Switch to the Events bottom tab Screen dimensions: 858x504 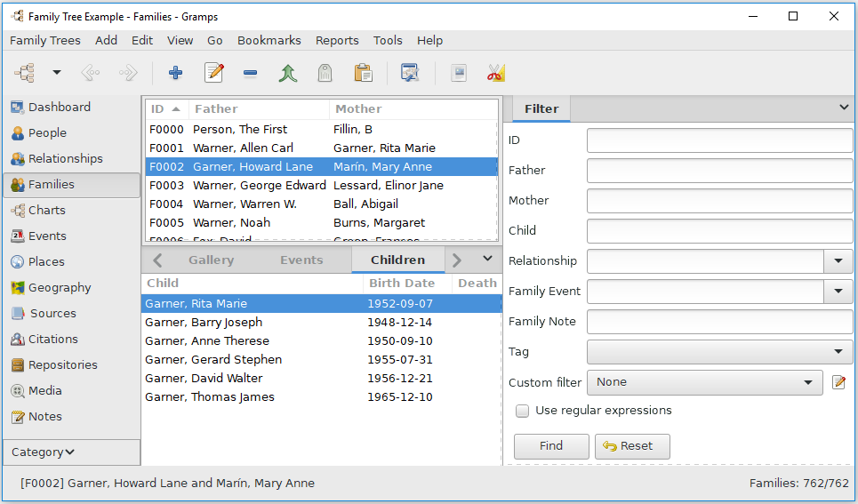point(301,260)
